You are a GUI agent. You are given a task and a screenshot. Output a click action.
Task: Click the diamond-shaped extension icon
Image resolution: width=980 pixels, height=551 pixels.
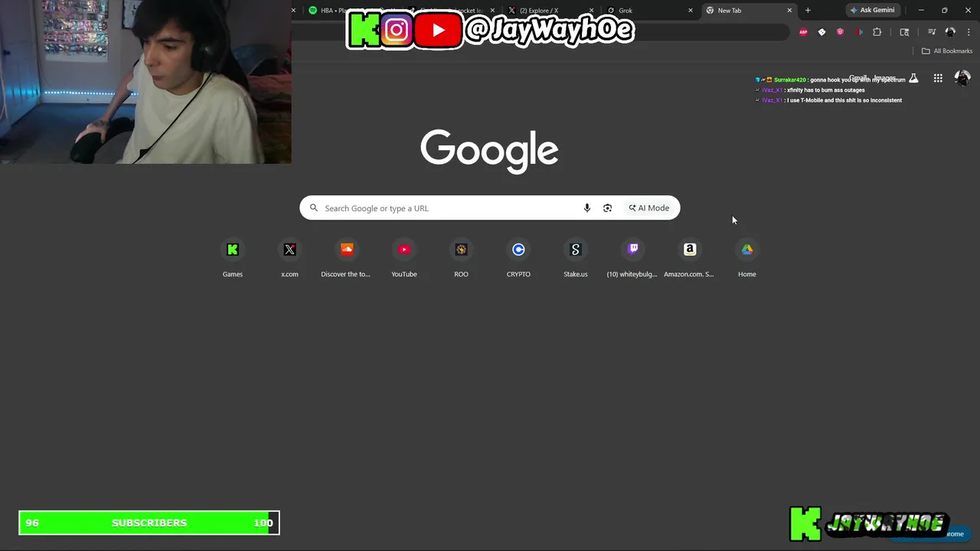click(x=822, y=32)
